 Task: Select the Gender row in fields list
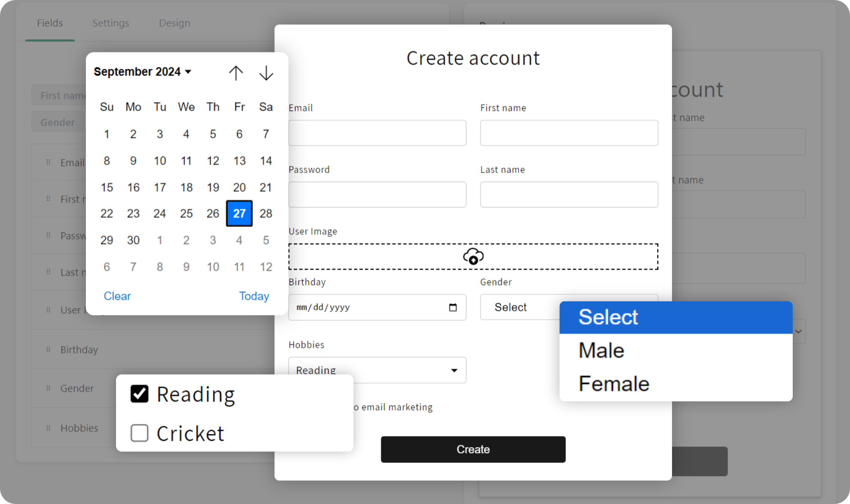click(x=73, y=388)
